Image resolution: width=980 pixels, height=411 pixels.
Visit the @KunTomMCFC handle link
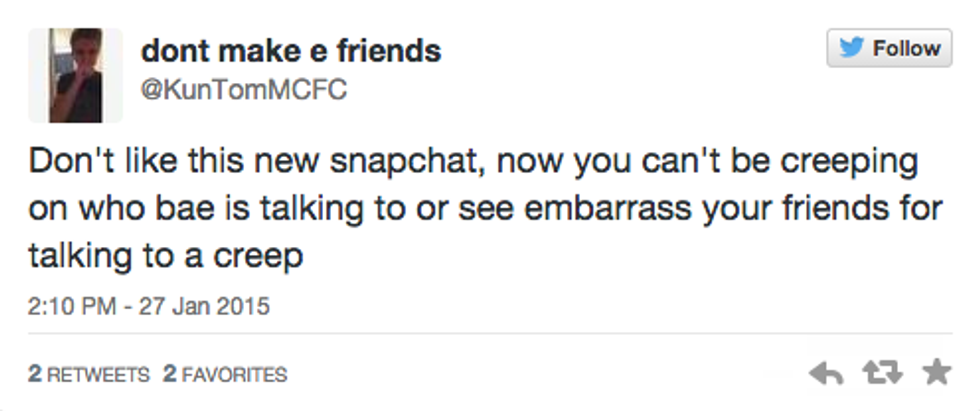point(243,89)
